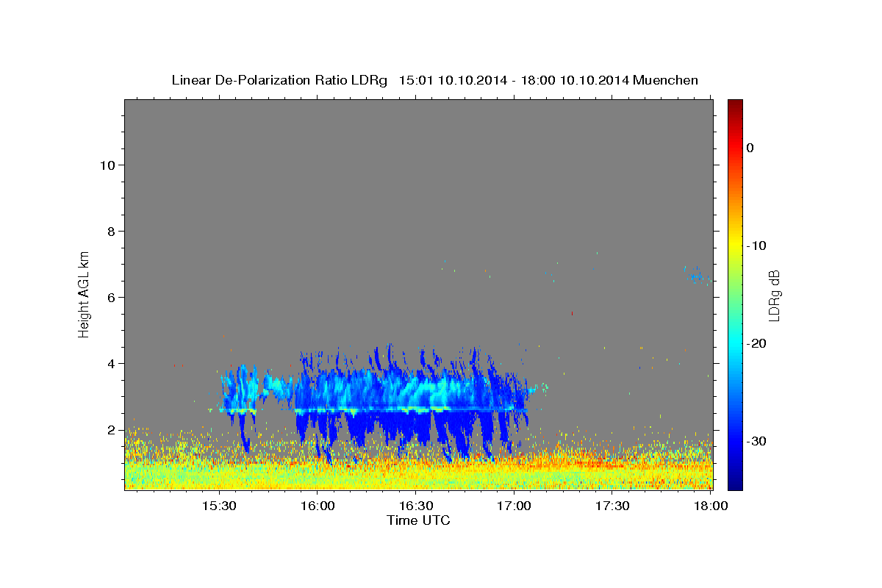Image resolution: width=882 pixels, height=588 pixels.
Task: Click the height axis label '8'
Action: (x=110, y=231)
